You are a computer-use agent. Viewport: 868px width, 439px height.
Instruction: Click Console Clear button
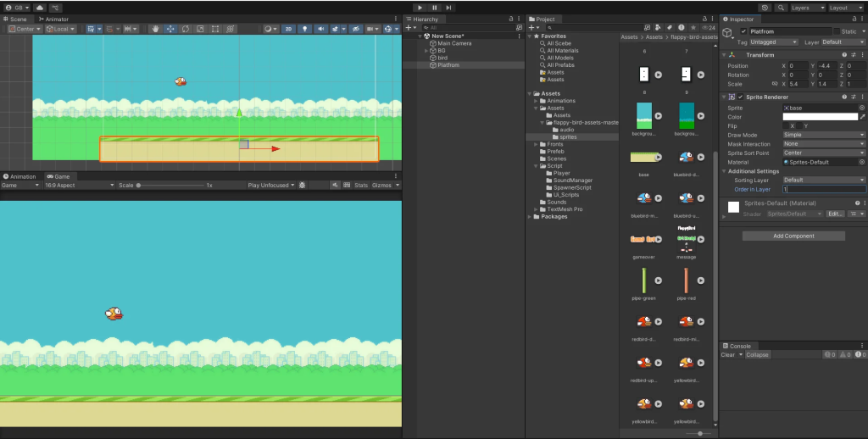(x=728, y=355)
